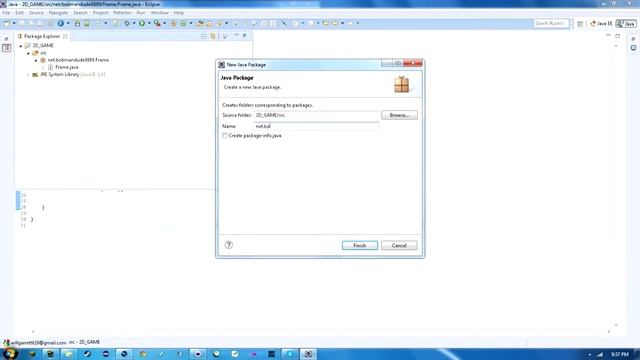Click the New Java Class icon
This screenshot has width=640, height=360.
tap(183, 23)
